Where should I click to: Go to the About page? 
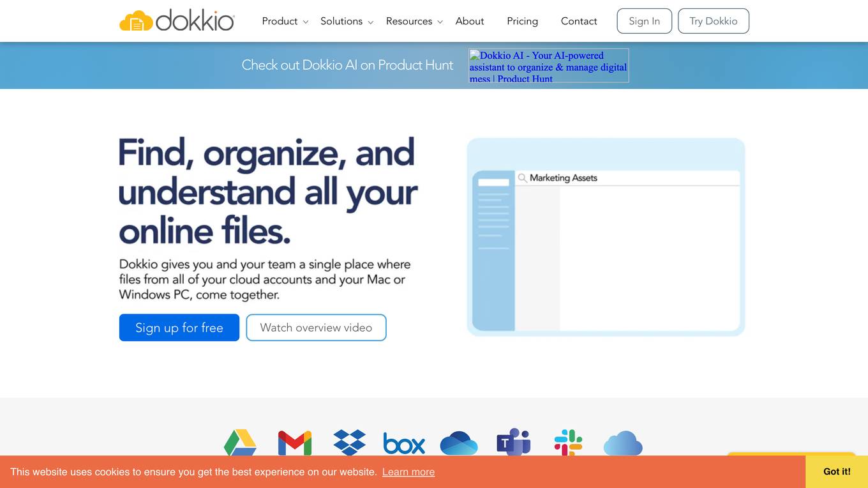coord(470,21)
